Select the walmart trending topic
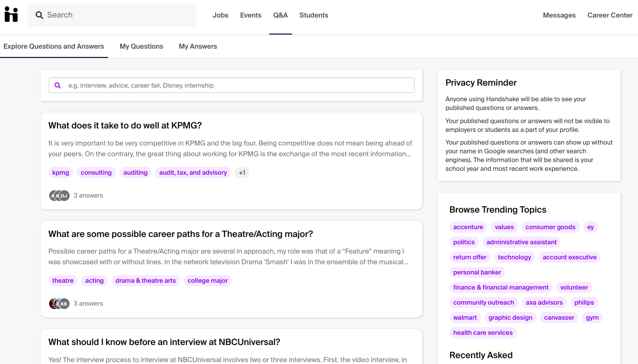The width and height of the screenshot is (638, 364). click(x=465, y=317)
